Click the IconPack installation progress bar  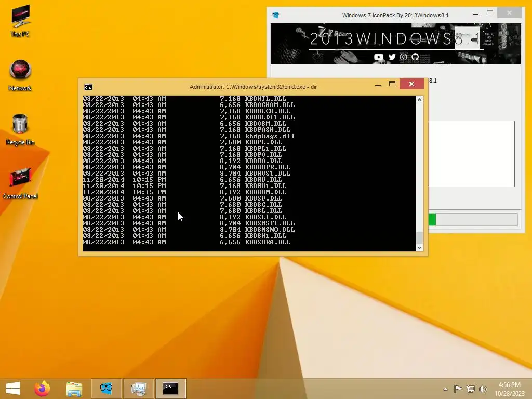[473, 220]
